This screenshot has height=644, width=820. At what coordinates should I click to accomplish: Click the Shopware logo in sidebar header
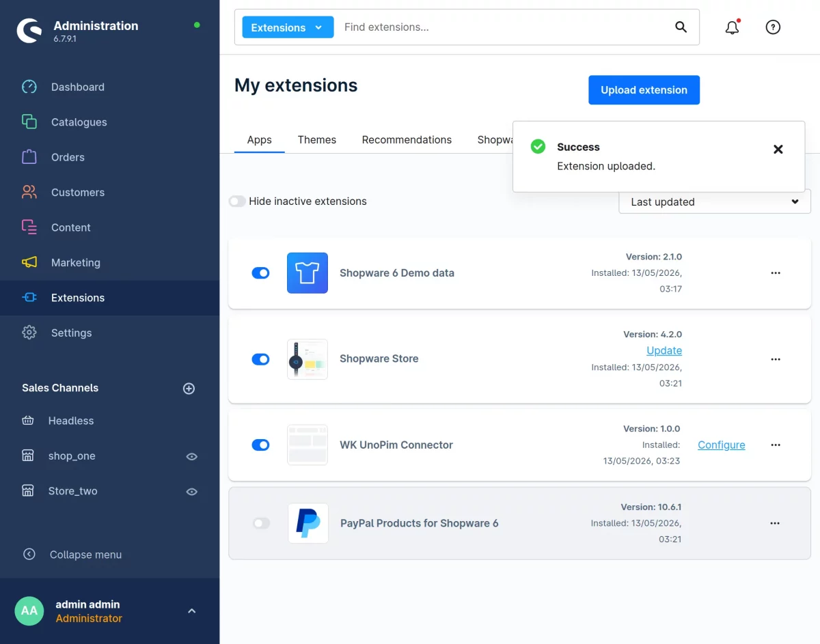coord(29,31)
